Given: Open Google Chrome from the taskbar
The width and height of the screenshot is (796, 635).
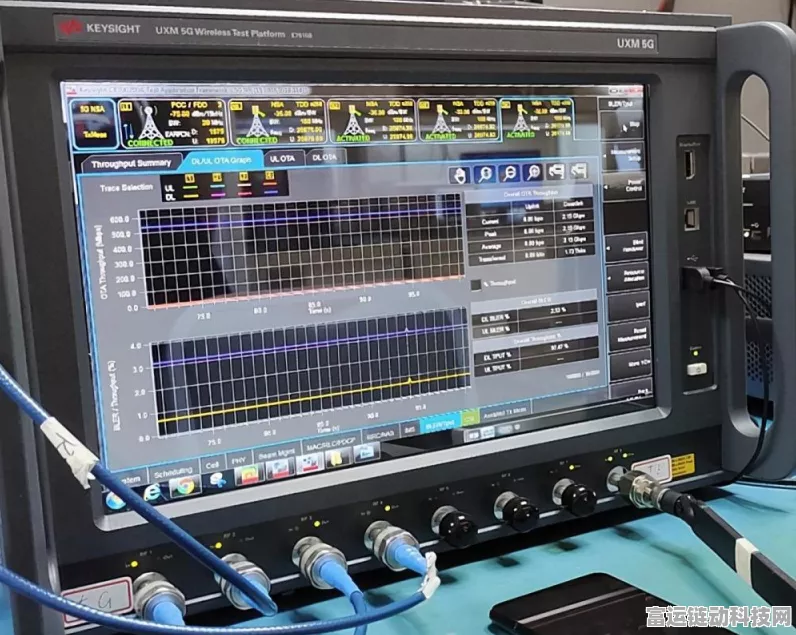Looking at the screenshot, I should [184, 486].
